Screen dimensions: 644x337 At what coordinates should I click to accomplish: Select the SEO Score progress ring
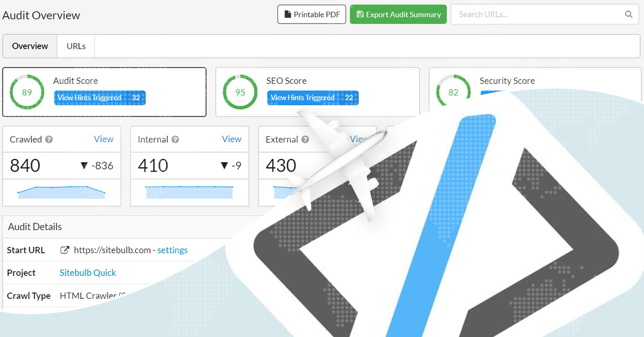click(240, 92)
